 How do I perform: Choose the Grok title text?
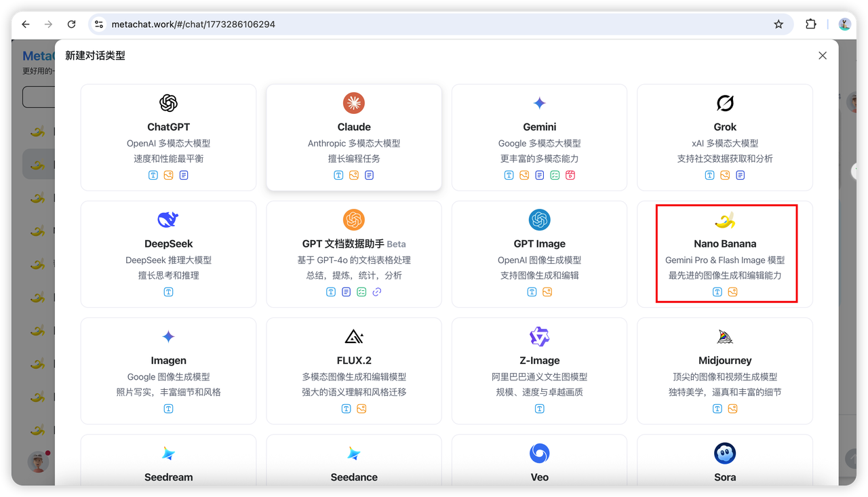725,127
